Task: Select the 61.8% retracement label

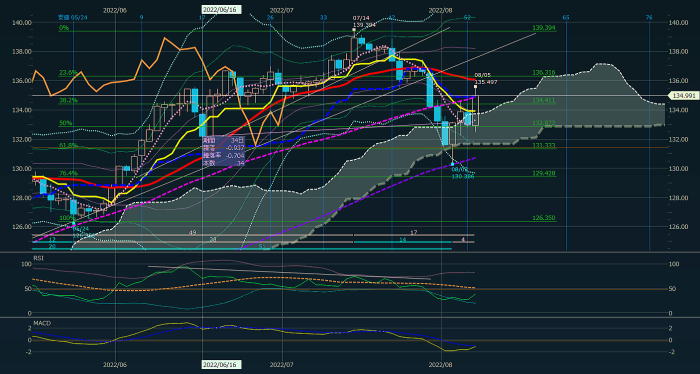Action: [x=68, y=145]
